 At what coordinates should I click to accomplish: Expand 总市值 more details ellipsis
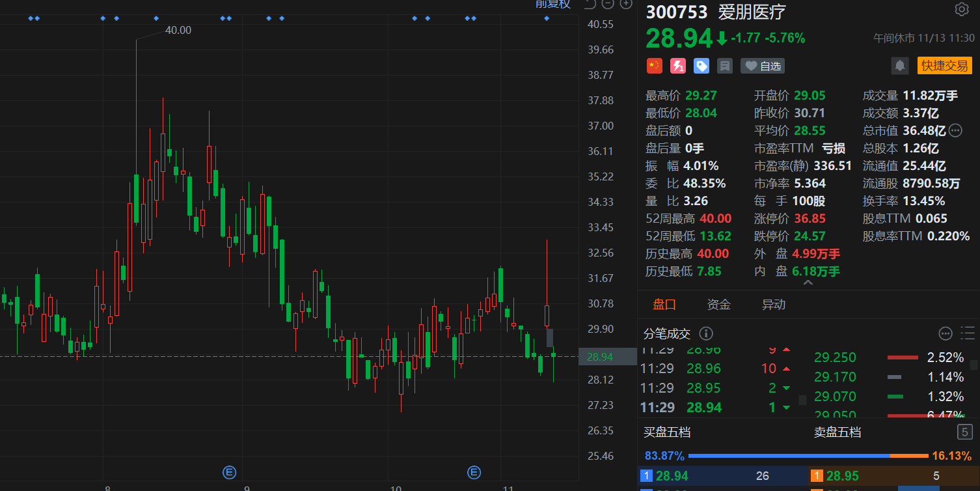955,130
